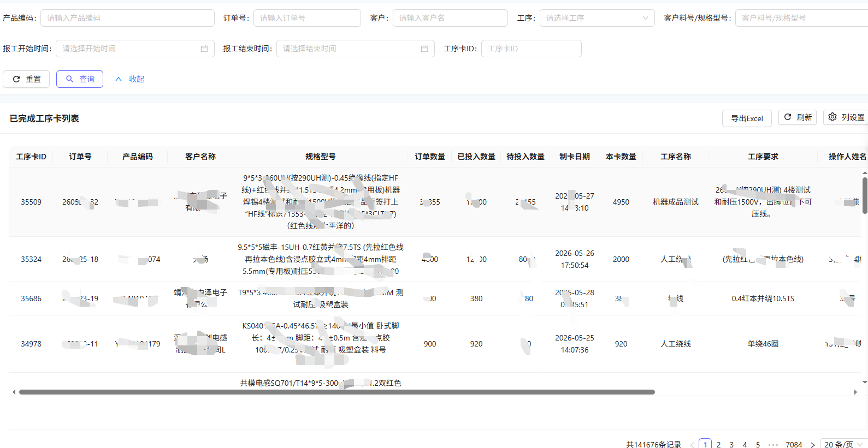Go to page 2
The image size is (868, 448).
click(x=718, y=445)
